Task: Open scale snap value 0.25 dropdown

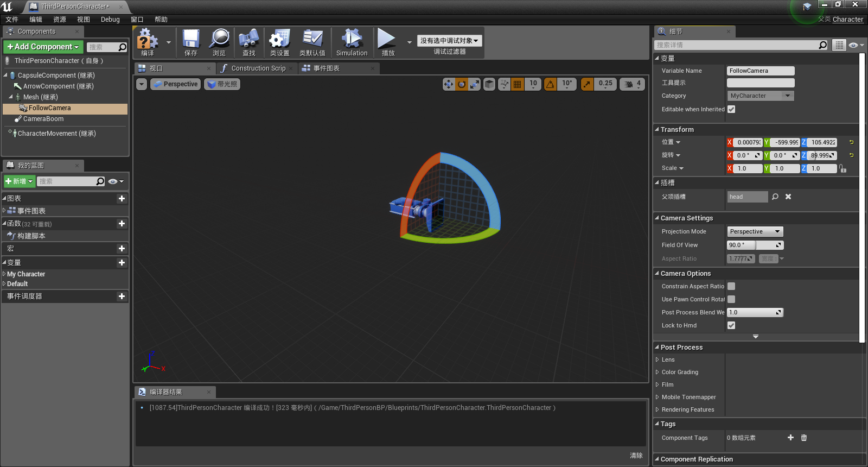Action: [605, 84]
